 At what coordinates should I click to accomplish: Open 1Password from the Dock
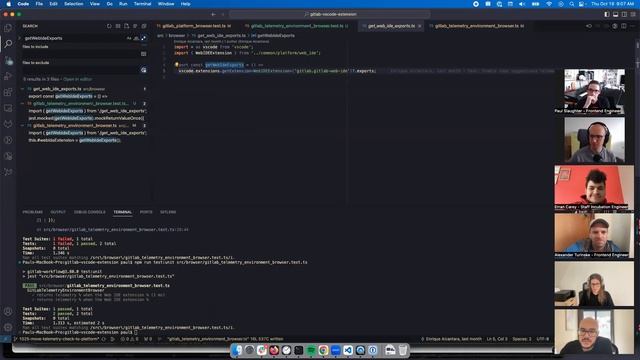tap(373, 350)
